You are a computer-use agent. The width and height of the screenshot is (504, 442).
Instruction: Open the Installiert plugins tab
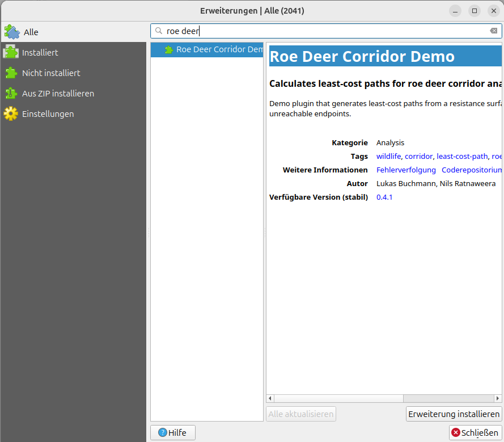40,53
